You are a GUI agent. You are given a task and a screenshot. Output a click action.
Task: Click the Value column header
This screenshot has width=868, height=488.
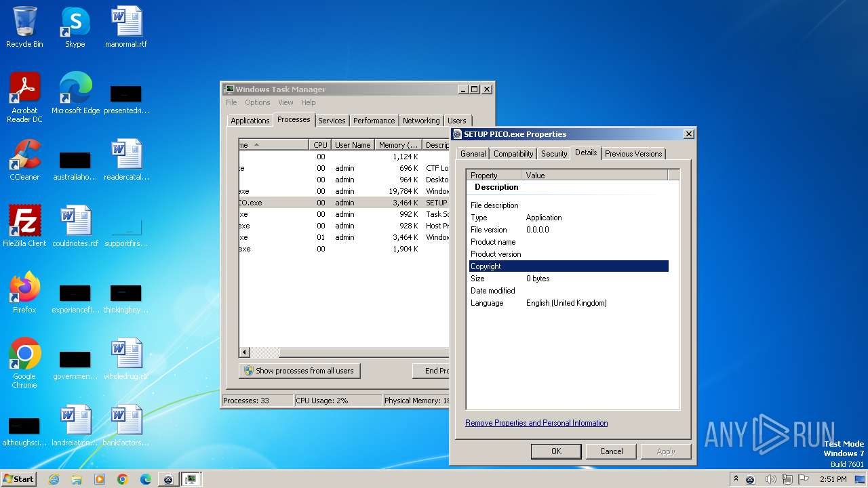595,175
